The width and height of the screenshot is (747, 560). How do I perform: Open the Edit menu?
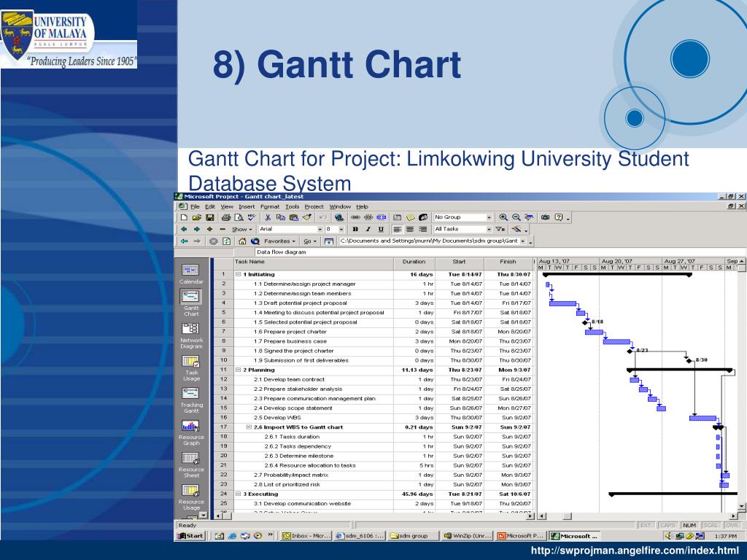[210, 206]
